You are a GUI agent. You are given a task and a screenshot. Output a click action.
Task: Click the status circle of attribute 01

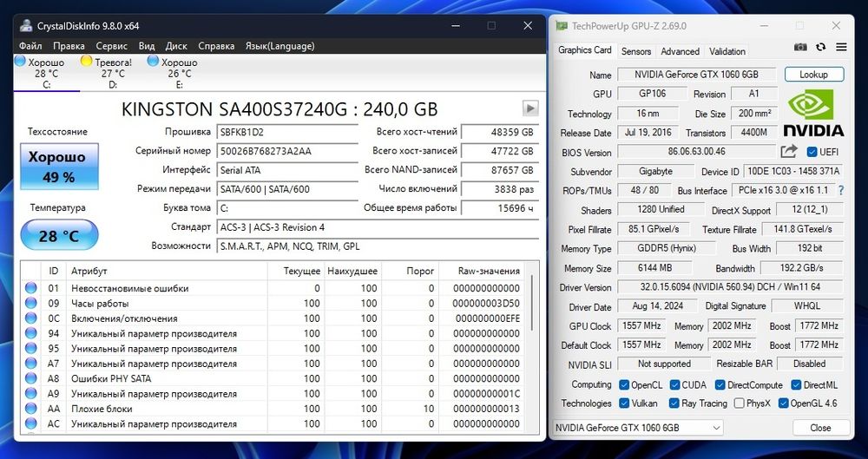[30, 288]
